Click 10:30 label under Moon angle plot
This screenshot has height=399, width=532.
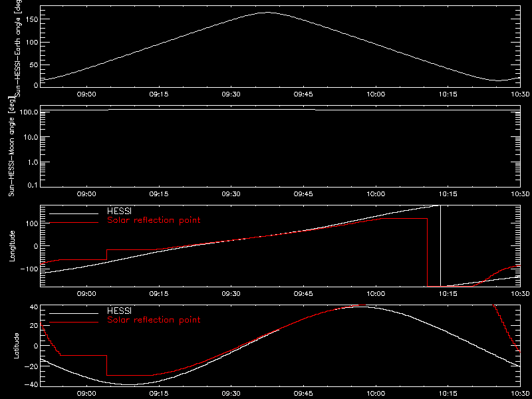pos(520,194)
